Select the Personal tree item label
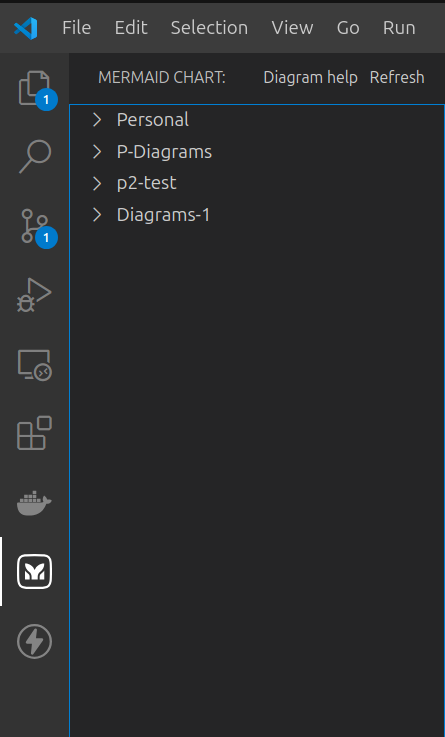The image size is (445, 737). (x=153, y=120)
